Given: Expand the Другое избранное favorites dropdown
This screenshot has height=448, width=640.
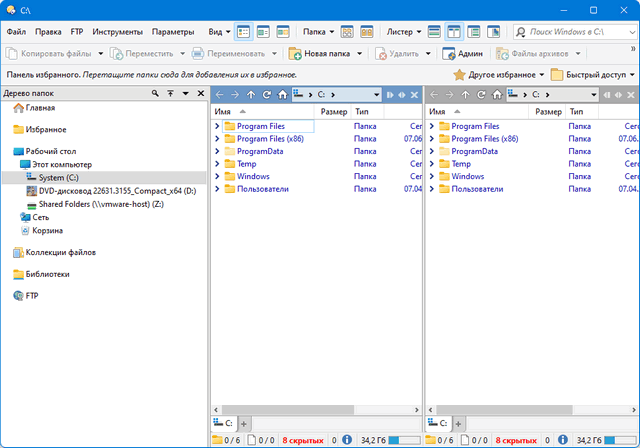Looking at the screenshot, I should 499,75.
